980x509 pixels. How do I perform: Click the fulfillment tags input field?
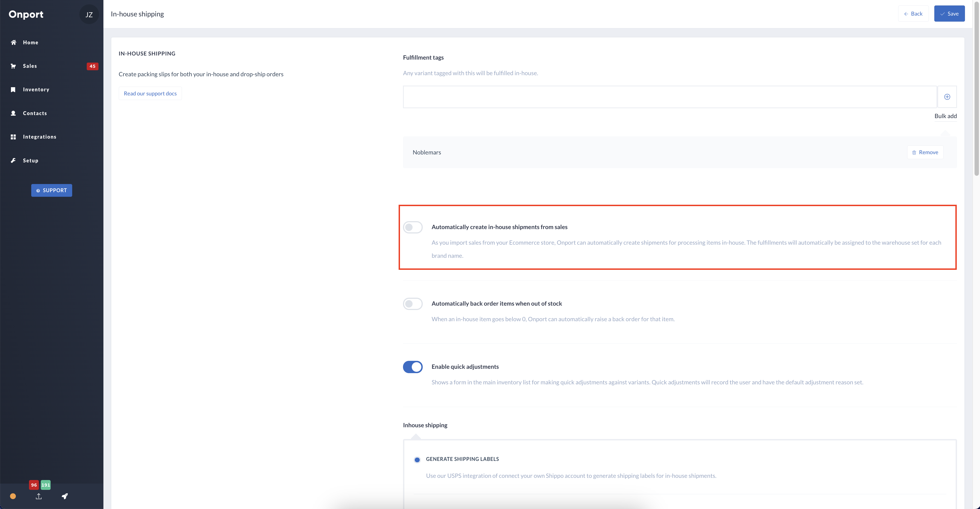(669, 97)
